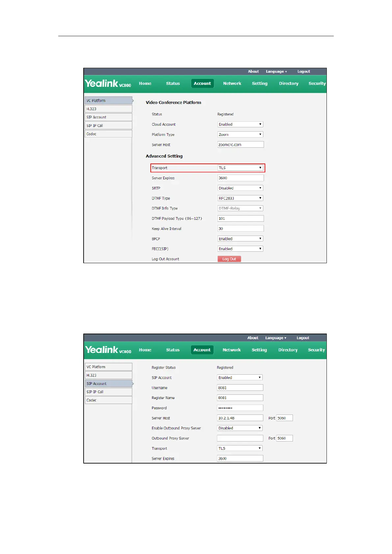Click Password field
The width and height of the screenshot is (392, 554).
click(x=240, y=408)
